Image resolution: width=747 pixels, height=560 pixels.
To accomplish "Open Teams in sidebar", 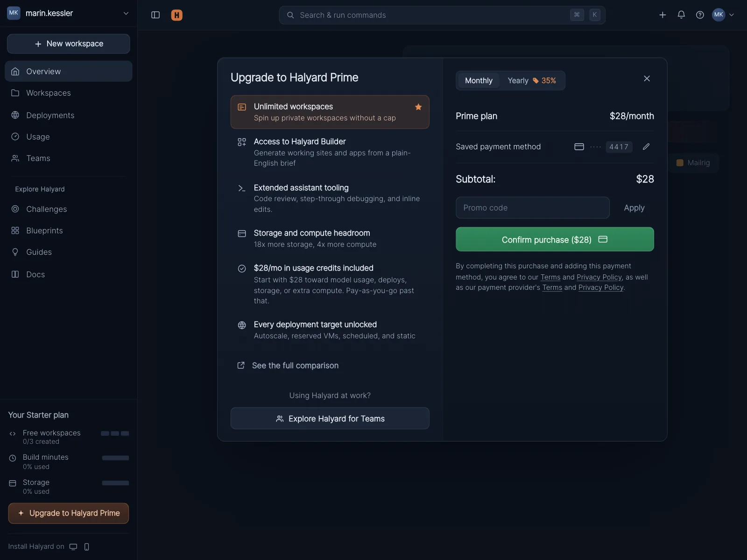I will 69,158.
